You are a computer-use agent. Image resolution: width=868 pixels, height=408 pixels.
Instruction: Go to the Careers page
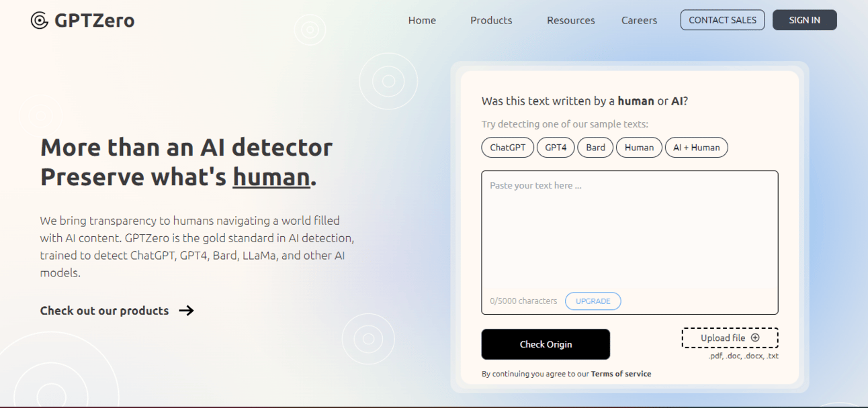click(x=639, y=20)
